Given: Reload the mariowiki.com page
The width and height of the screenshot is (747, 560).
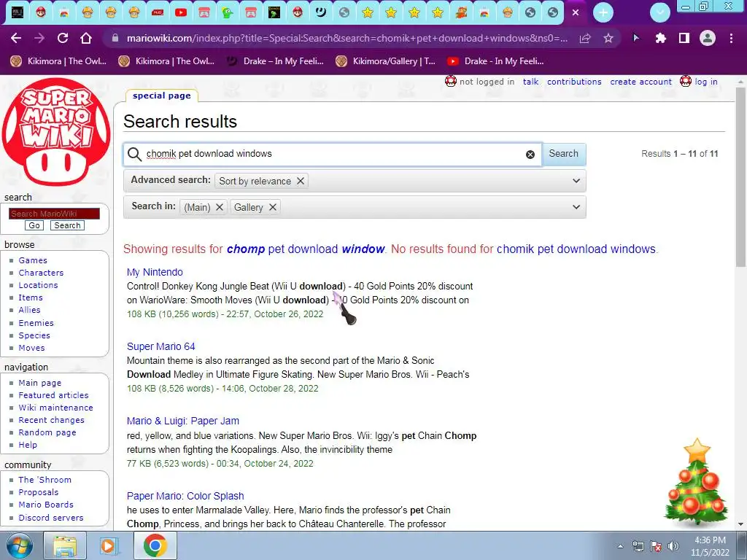Looking at the screenshot, I should coord(63,38).
